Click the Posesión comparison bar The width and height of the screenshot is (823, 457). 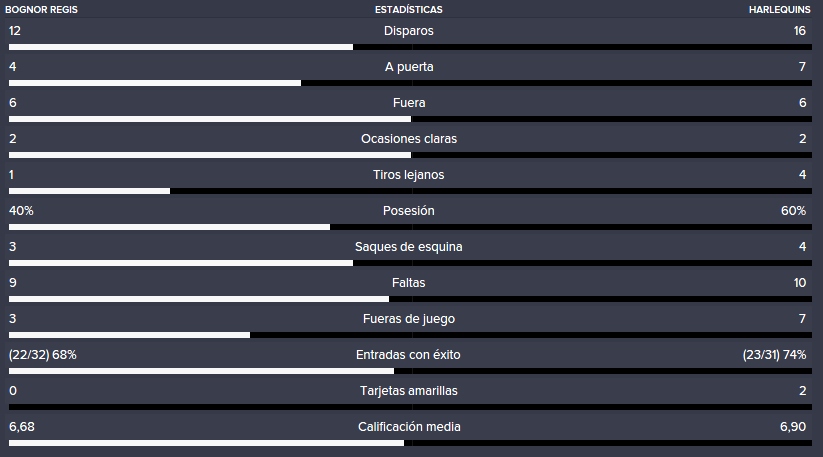click(x=410, y=227)
